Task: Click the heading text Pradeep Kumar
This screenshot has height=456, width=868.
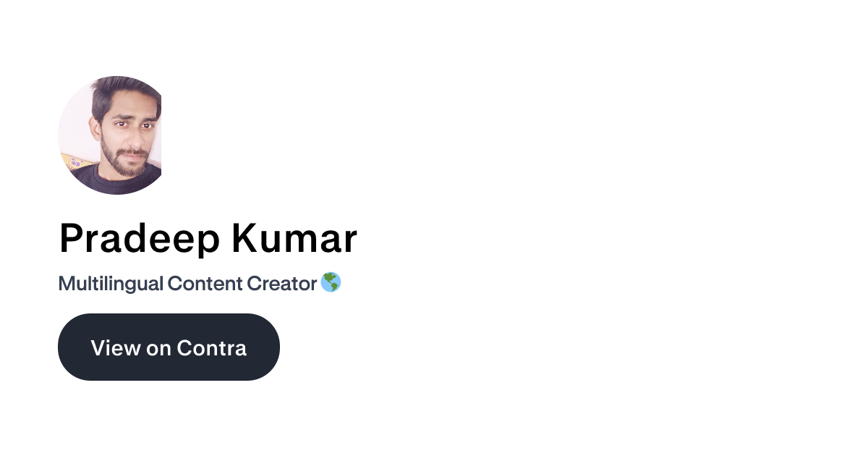Action: (x=208, y=239)
